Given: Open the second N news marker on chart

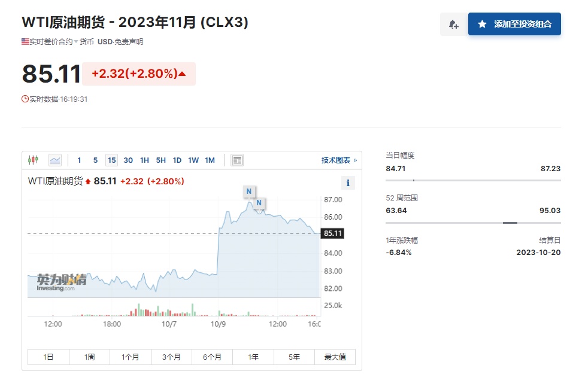Looking at the screenshot, I should tap(259, 203).
